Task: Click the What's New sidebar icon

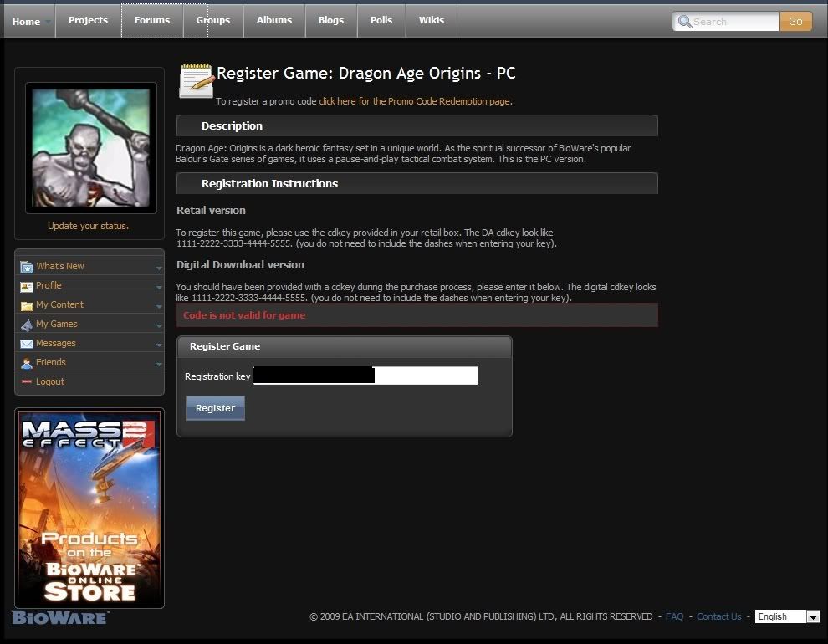Action: [x=27, y=267]
